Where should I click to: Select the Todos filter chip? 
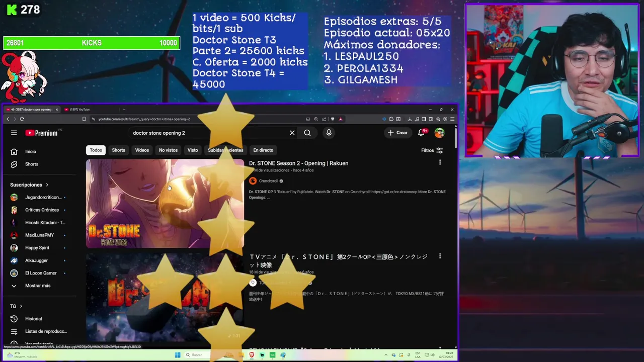(96, 150)
